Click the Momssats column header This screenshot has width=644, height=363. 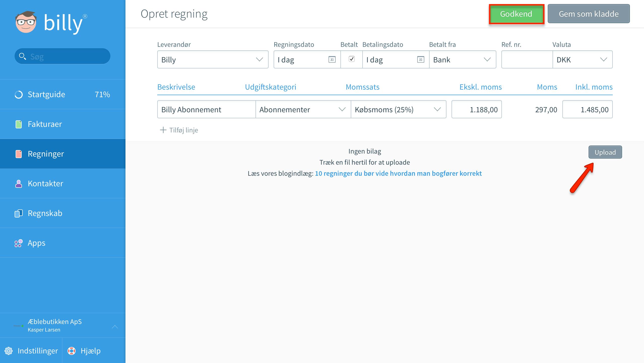(362, 87)
